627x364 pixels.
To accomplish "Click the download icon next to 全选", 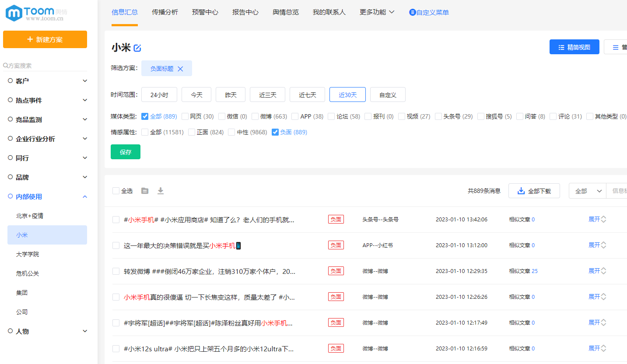I will (161, 191).
